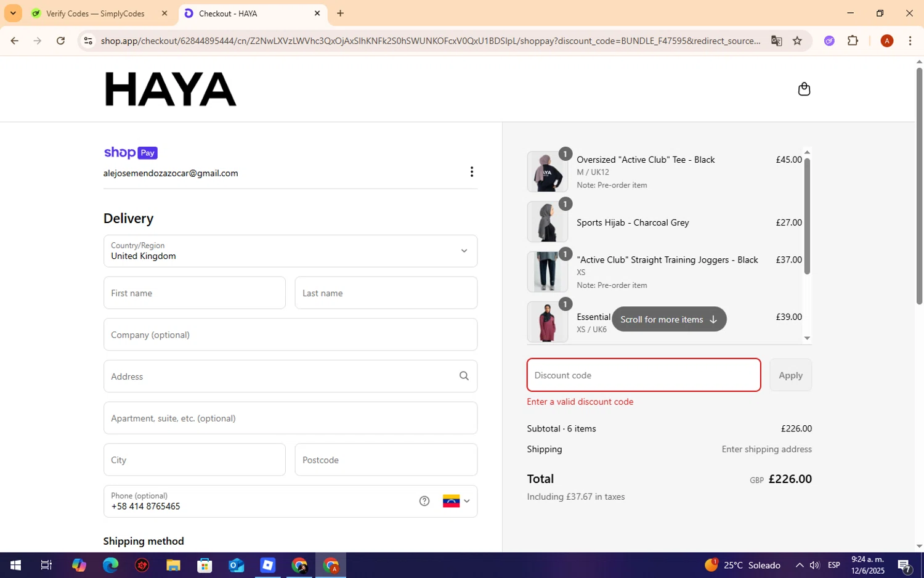924x578 pixels.
Task: Switch to Checkout - HAYA tab
Action: pos(253,13)
